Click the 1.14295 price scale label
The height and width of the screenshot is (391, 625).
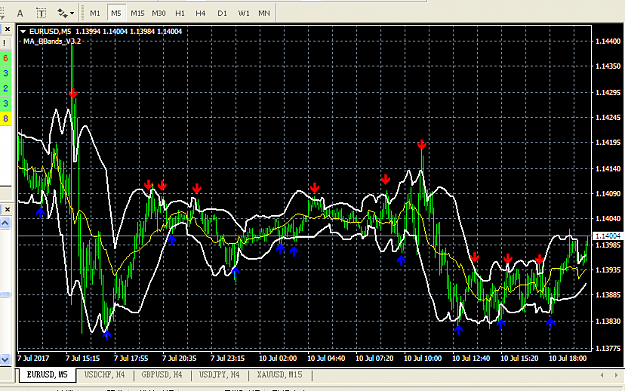pyautogui.click(x=608, y=92)
